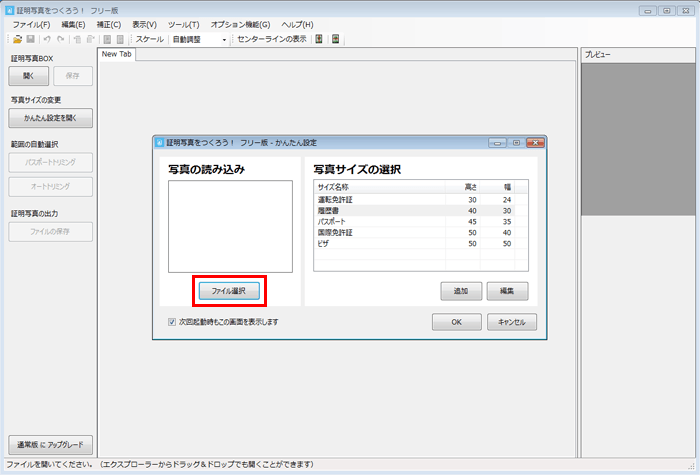Screen dimensions: 700x475
Task: Click app icon in かんたん設定 dialog title
Action: [161, 142]
